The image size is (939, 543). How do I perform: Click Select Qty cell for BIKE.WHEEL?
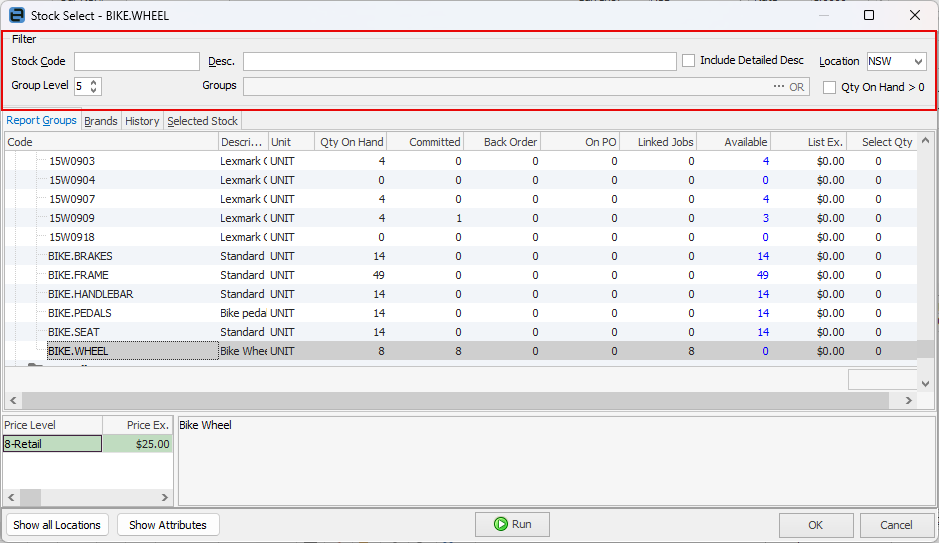click(882, 351)
